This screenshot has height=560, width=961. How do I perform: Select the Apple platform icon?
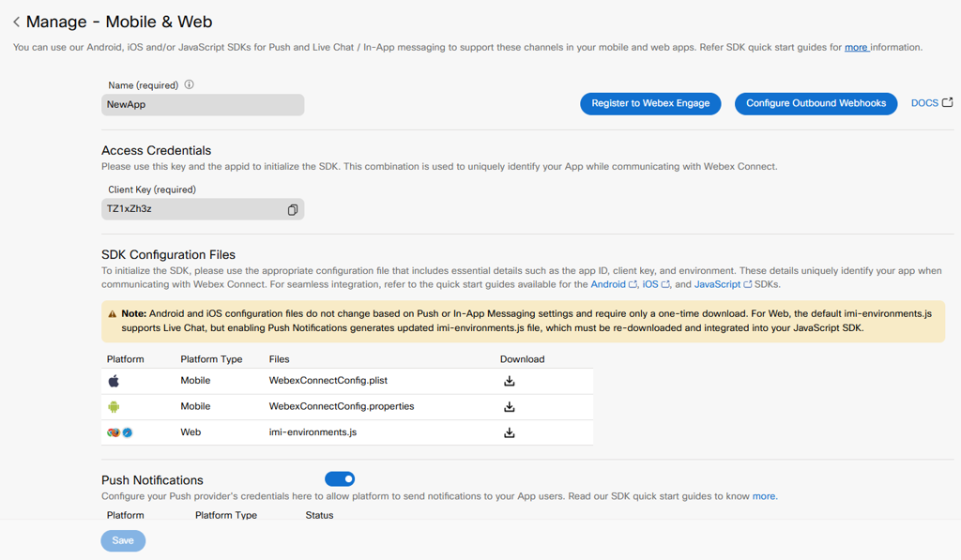[x=115, y=380]
